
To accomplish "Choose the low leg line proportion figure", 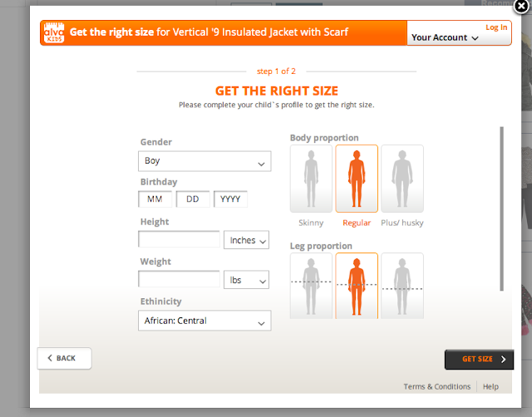I will pyautogui.click(x=402, y=286).
